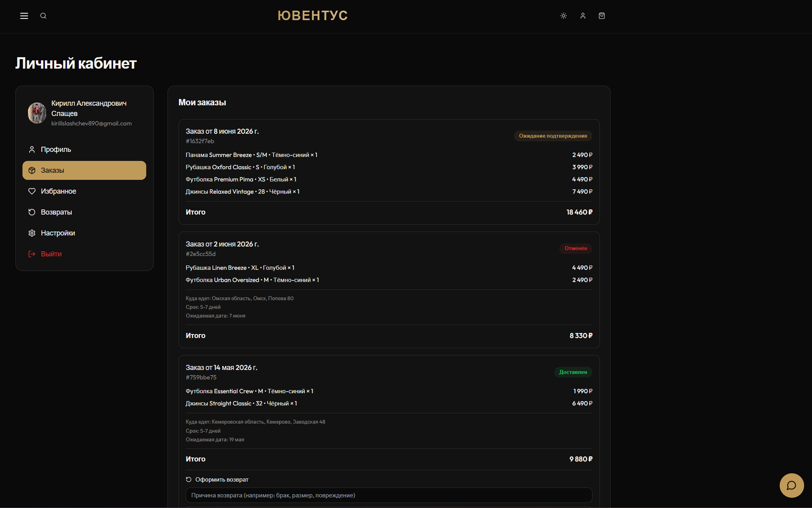812x508 pixels.
Task: Click the Оформить возврат refresh icon
Action: (x=189, y=480)
